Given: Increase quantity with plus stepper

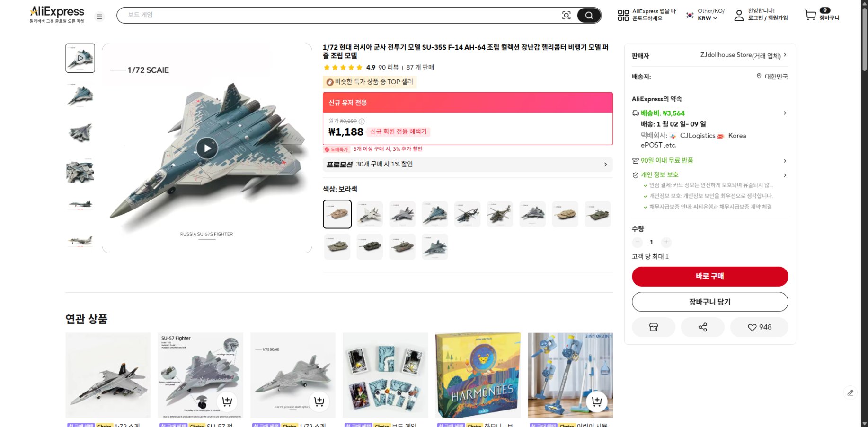Looking at the screenshot, I should [666, 242].
